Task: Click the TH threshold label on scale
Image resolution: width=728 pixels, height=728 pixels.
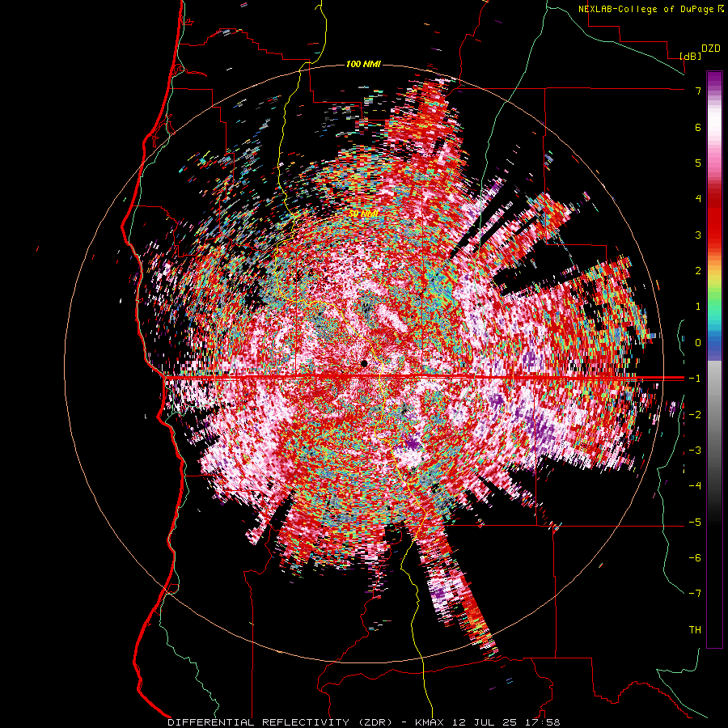Action: (695, 630)
